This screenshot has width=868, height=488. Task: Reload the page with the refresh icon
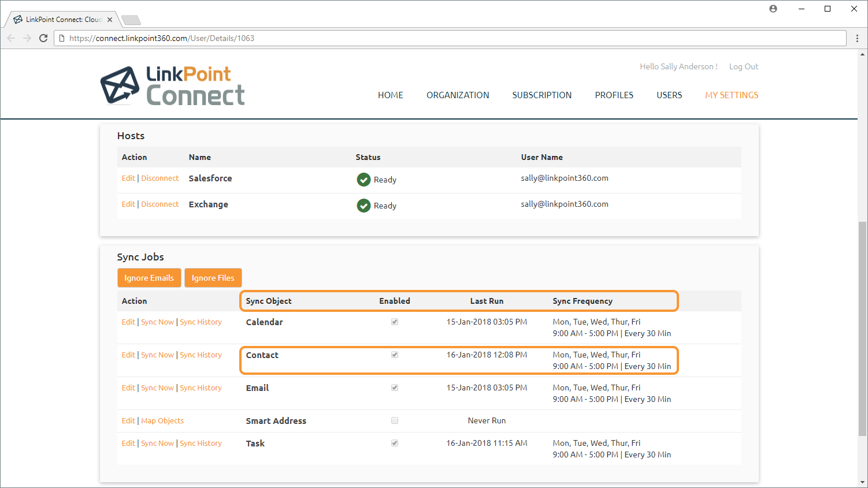coord(43,38)
